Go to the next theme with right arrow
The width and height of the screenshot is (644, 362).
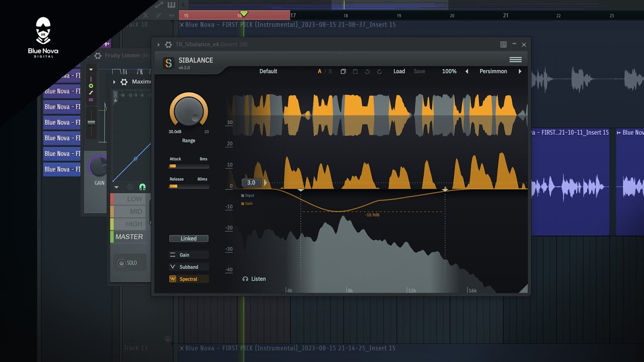[x=520, y=71]
